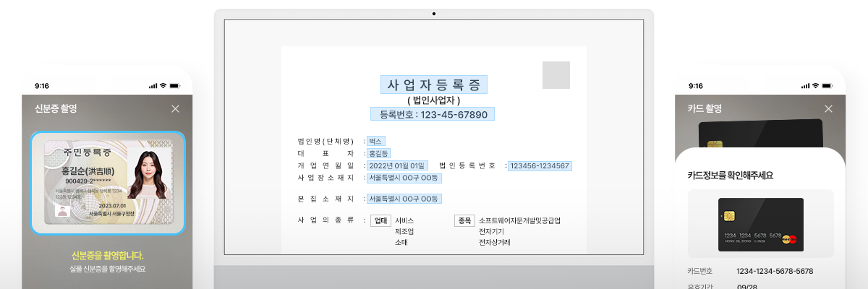Click 법인등록번호 value 123456-1234567
868x289 pixels.
[x=540, y=165]
